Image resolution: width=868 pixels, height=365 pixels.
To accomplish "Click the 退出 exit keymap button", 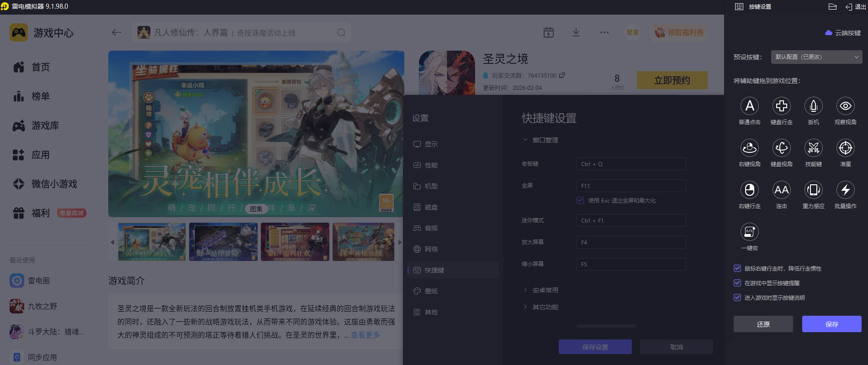I will [855, 7].
